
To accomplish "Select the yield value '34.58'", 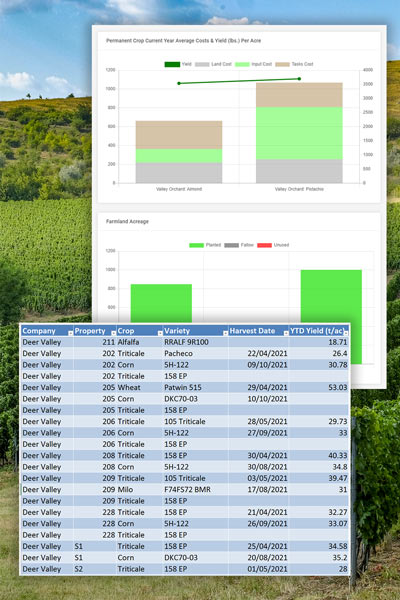I will coord(319,546).
